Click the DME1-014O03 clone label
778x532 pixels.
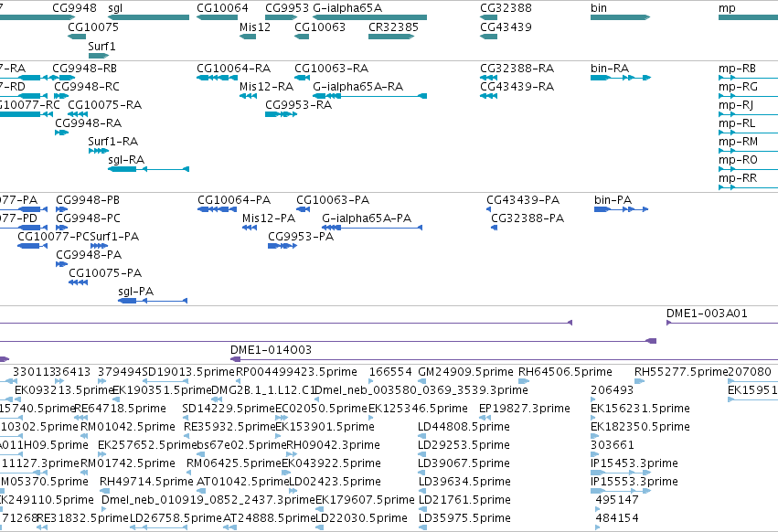coord(271,350)
